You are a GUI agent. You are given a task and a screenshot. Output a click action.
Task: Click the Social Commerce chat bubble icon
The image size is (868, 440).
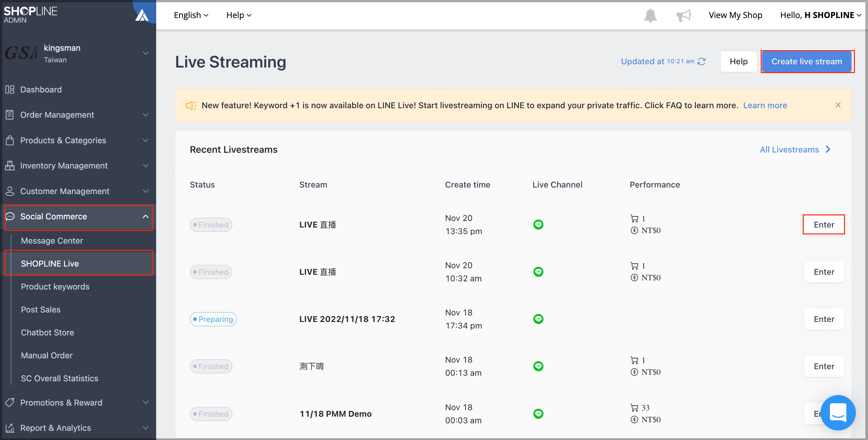tap(10, 216)
